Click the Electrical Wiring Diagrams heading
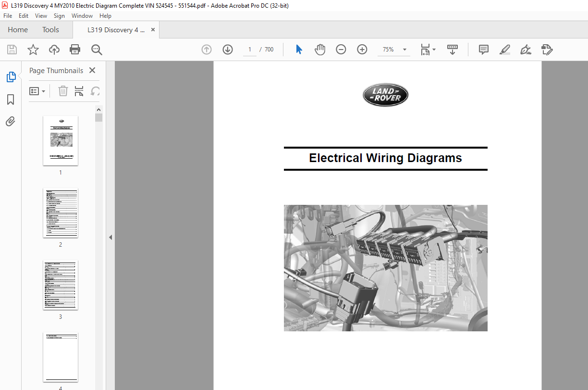This screenshot has width=588, height=390. 385,158
